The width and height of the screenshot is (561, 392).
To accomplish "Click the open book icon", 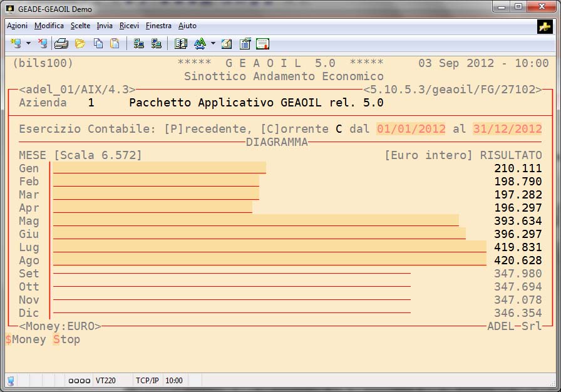I will coord(181,44).
